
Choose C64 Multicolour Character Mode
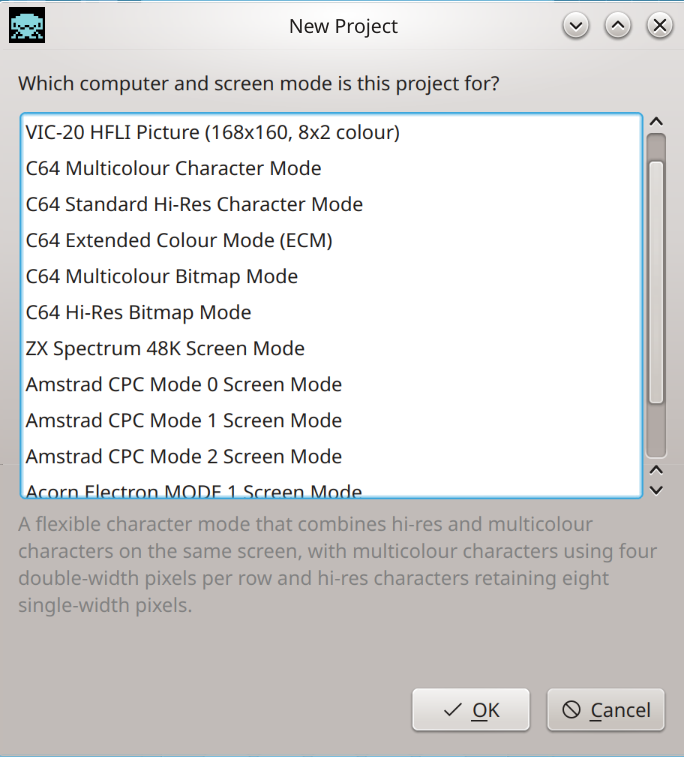coord(332,168)
